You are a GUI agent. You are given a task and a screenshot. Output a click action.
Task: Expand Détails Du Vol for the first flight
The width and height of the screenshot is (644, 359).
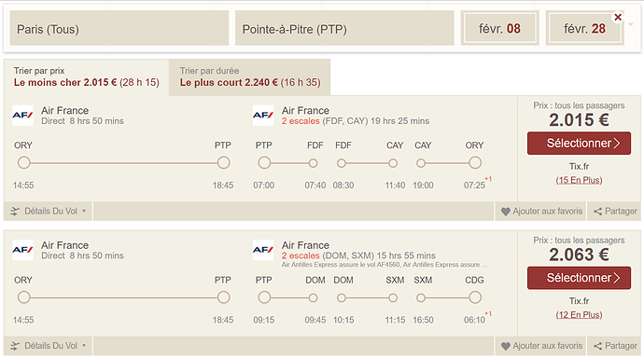(49, 212)
